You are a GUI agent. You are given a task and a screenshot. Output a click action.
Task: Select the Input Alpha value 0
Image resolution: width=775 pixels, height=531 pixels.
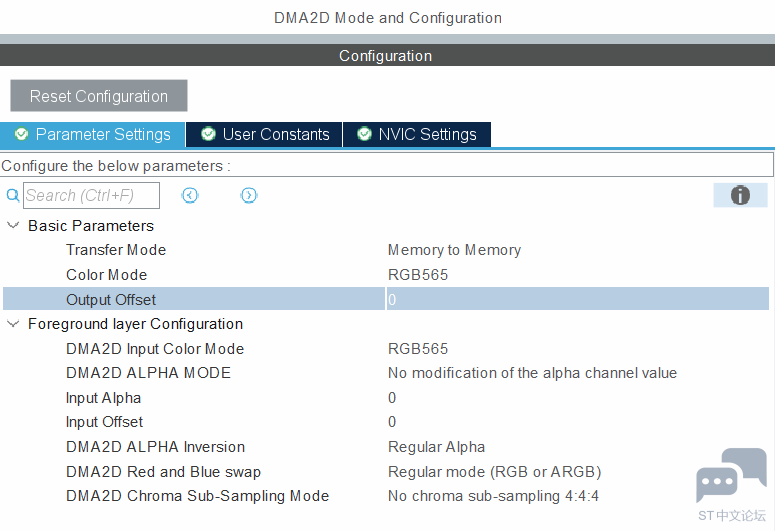(392, 398)
